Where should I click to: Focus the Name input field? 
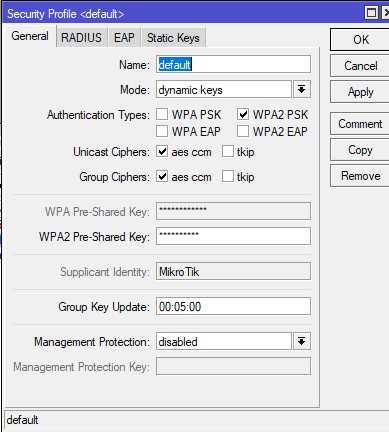click(x=233, y=64)
